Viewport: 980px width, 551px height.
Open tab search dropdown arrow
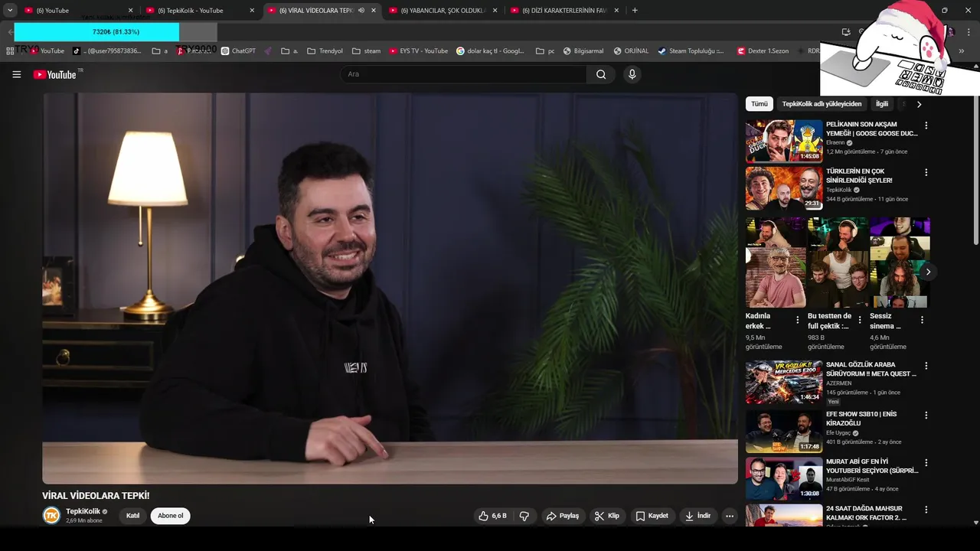(10, 11)
